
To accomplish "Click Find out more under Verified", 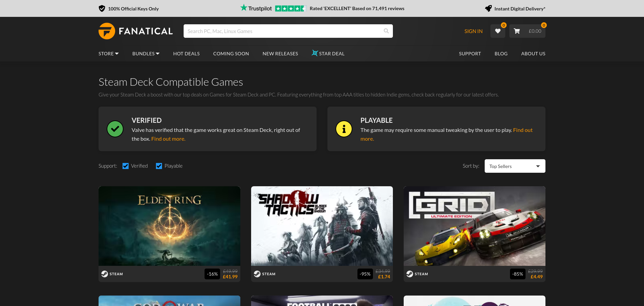I will (168, 139).
